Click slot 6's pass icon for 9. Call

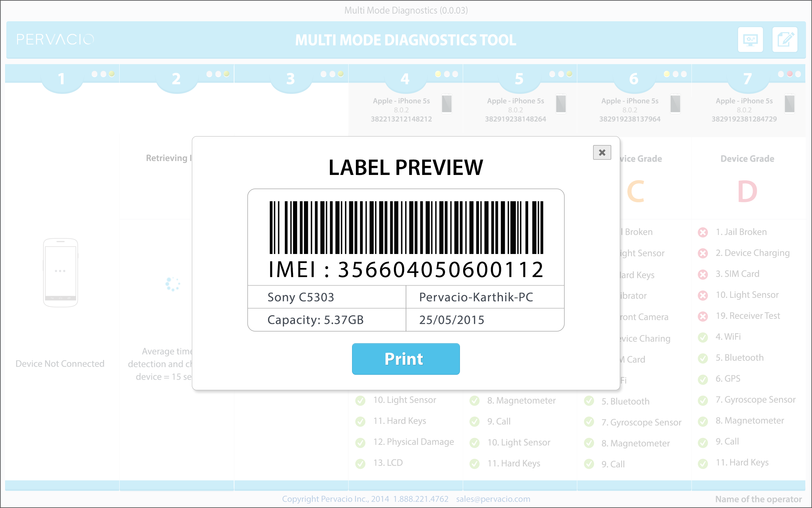point(589,464)
